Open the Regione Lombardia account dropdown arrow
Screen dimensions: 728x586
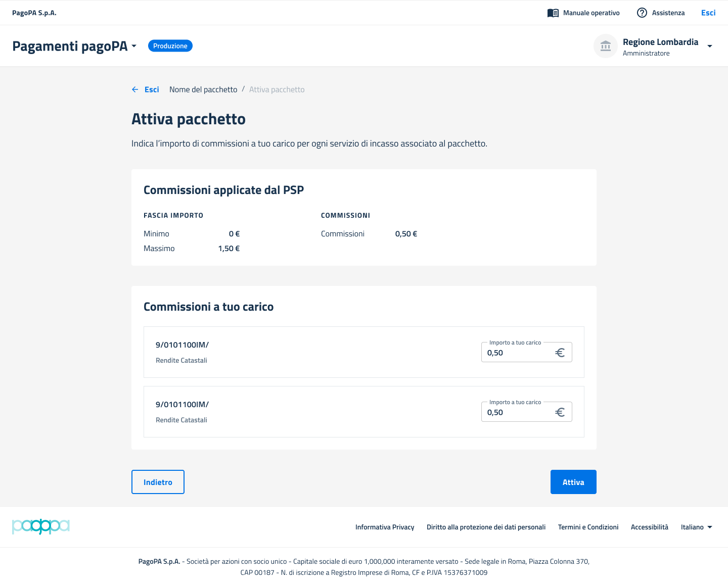click(710, 46)
